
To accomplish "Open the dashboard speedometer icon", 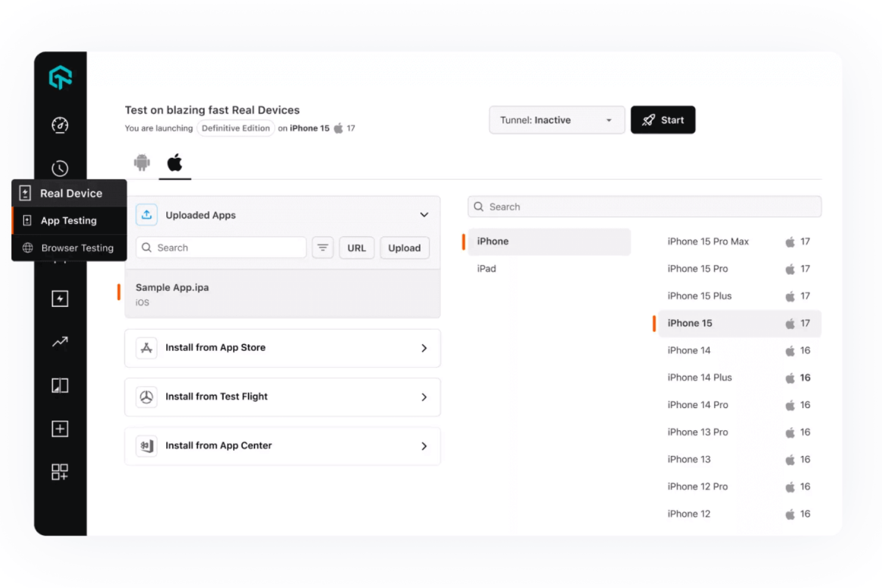I will tap(60, 125).
